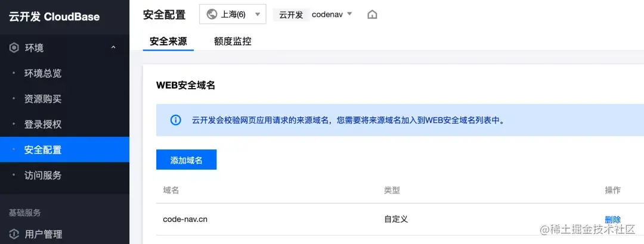Screen dimensions: 644x244
Task: Open the 上海(6) region dropdown
Action: [233, 14]
